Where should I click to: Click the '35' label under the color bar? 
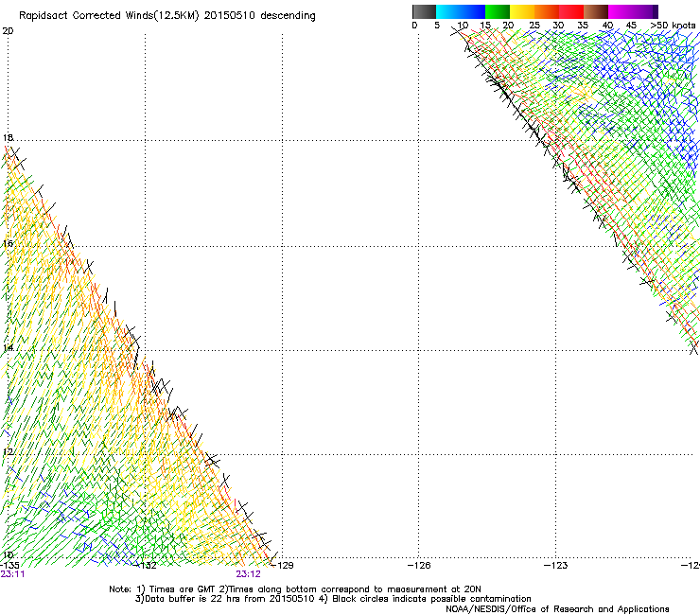tap(583, 26)
